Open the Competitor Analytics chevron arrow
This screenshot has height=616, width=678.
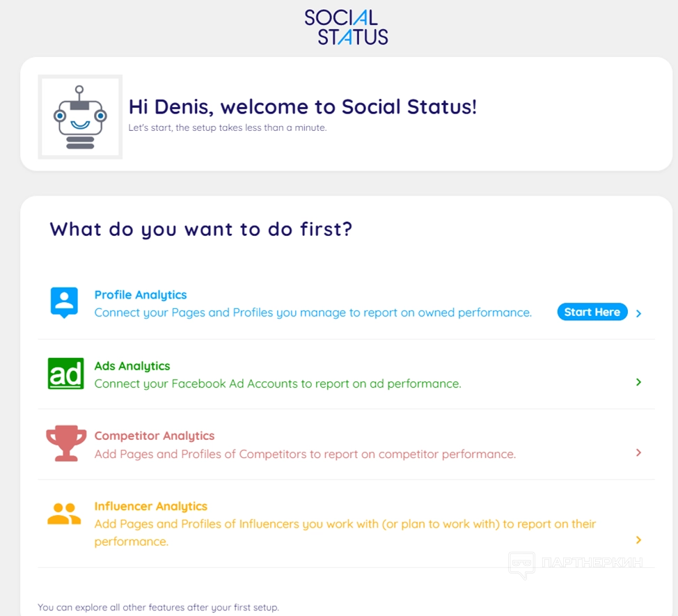638,452
